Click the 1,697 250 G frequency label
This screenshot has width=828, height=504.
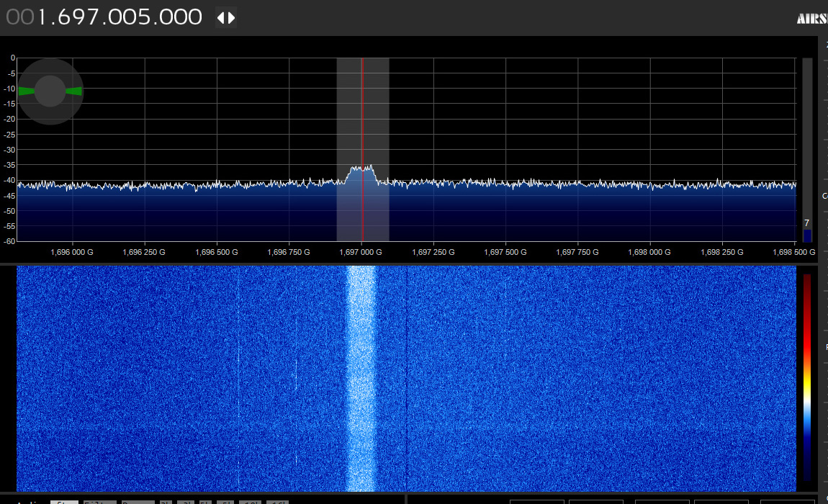point(433,252)
